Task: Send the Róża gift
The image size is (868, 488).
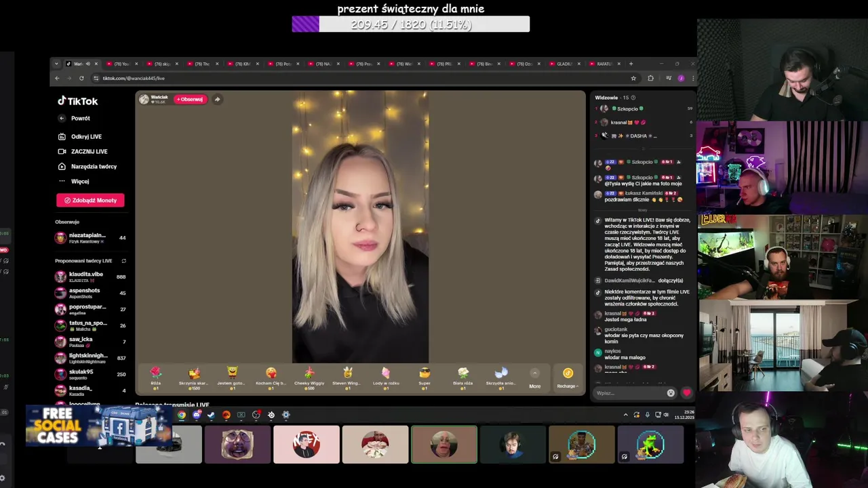Action: [155, 378]
